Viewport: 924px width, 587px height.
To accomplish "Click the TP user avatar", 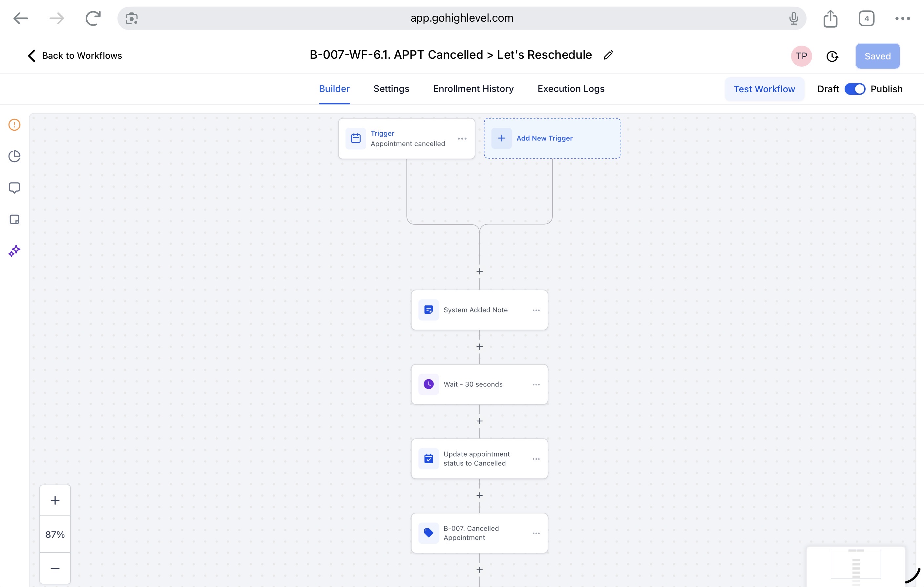I will click(x=801, y=56).
